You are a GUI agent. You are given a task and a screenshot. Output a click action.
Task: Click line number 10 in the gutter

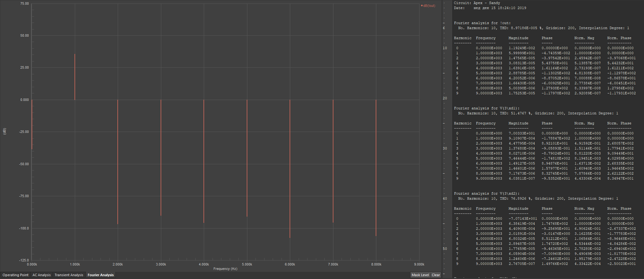(x=445, y=48)
